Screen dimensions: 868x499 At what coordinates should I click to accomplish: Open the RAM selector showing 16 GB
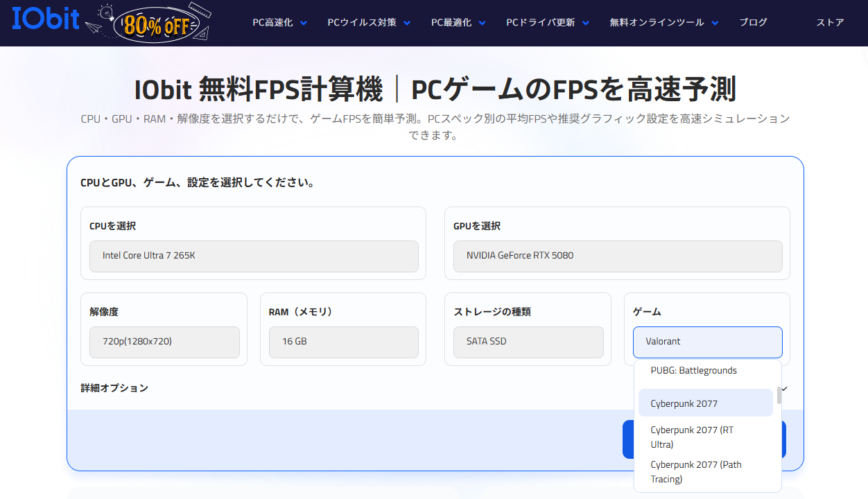pos(343,342)
